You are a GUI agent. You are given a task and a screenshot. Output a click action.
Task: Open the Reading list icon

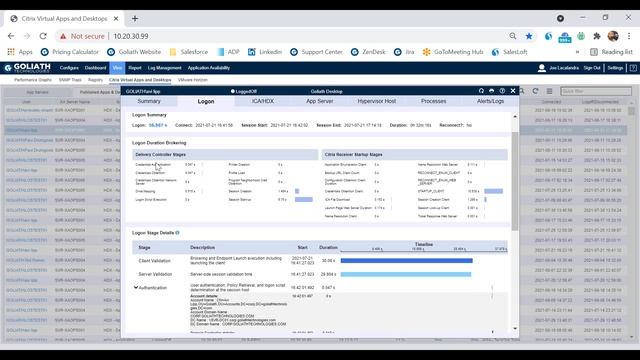(x=594, y=52)
